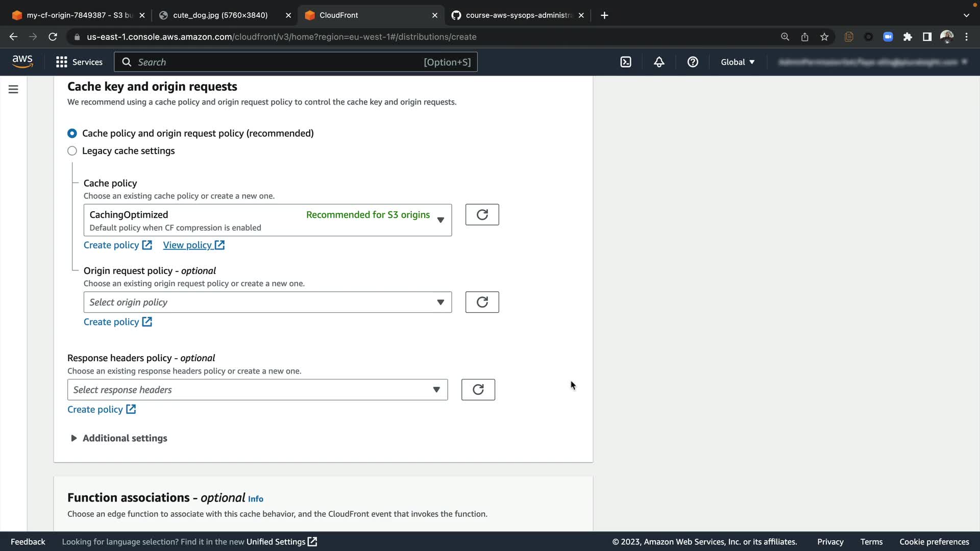Screen dimensions: 980x551
Task: Open the CachingOptimized cache policy dropdown
Action: 267,220
